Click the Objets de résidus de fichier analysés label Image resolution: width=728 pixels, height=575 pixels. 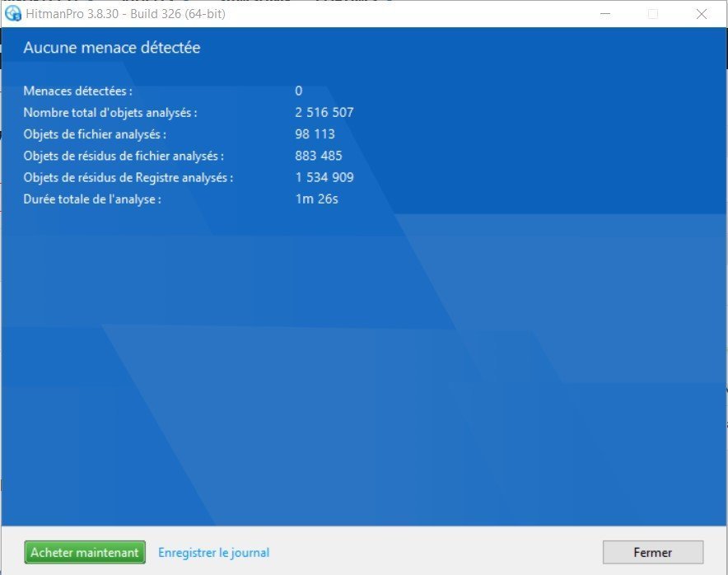coord(124,156)
